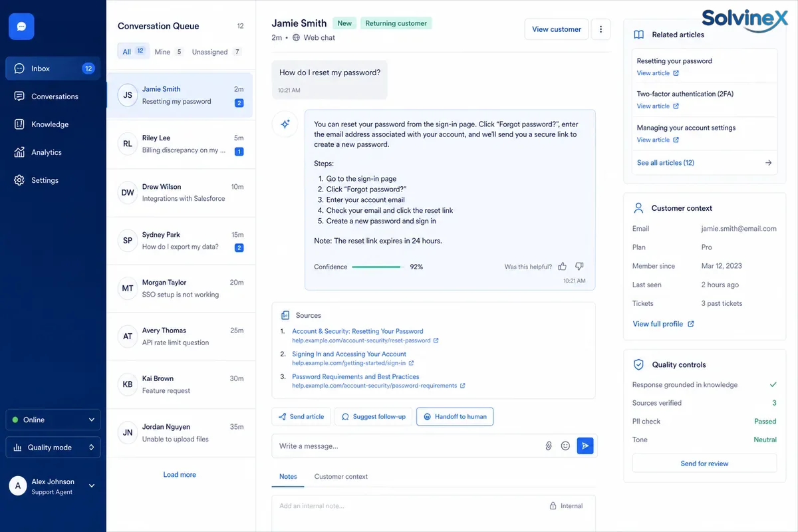Expand the Alex Johnson account menu
The width and height of the screenshot is (798, 532).
click(x=92, y=486)
